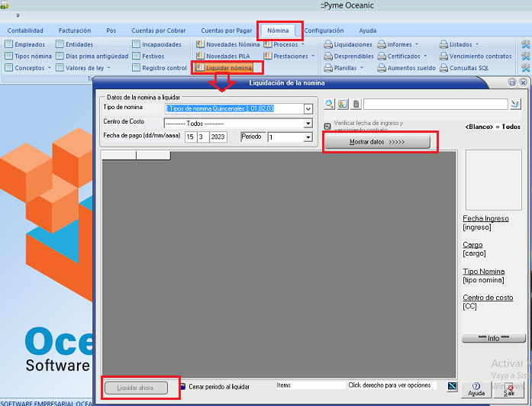Viewport: 532px width, 406px height.
Task: Toggle Verificar fecha de ingreso checkbox
Action: tap(327, 126)
